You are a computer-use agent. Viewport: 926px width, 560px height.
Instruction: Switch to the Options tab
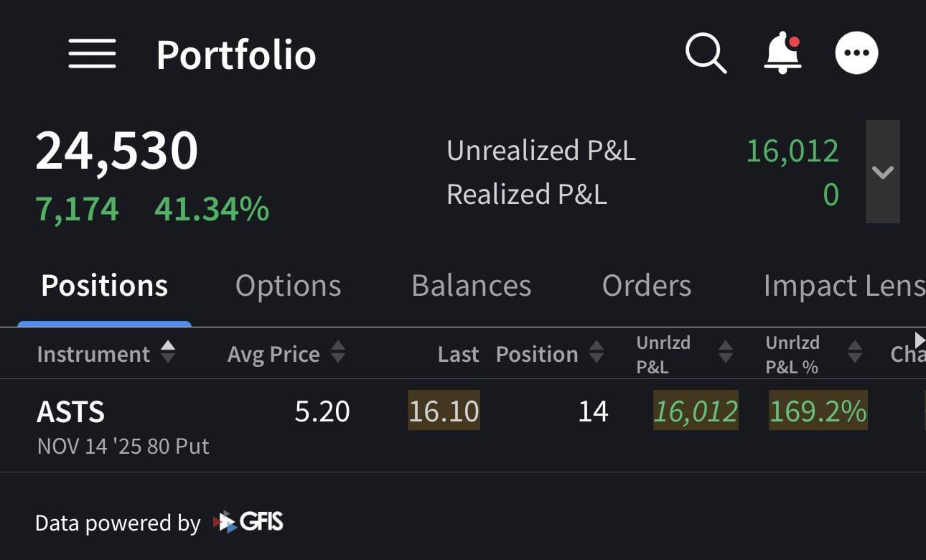click(x=288, y=286)
